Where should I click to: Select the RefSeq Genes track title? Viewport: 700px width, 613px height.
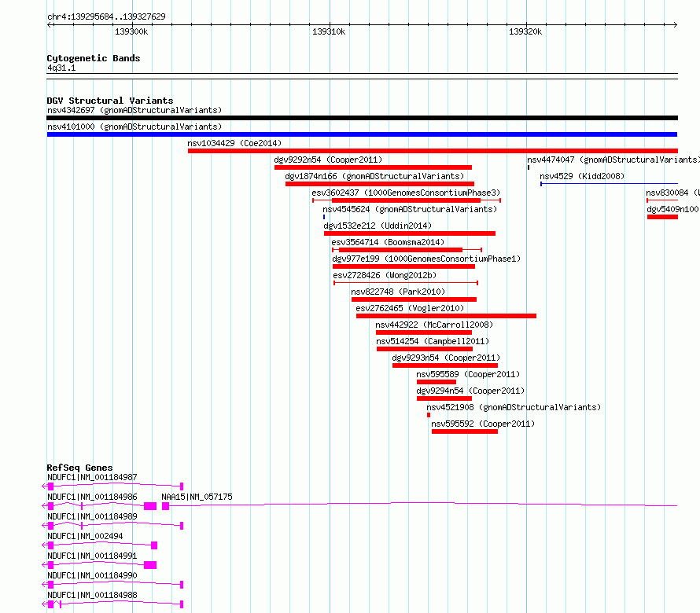click(x=79, y=468)
